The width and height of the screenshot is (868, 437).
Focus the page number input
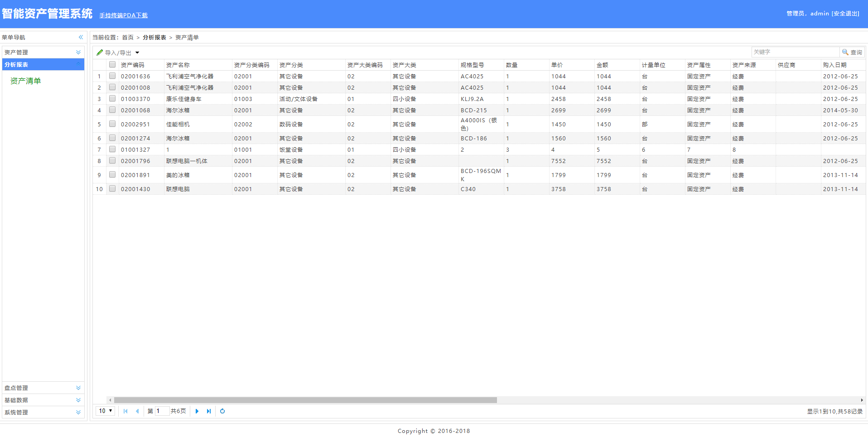click(162, 411)
